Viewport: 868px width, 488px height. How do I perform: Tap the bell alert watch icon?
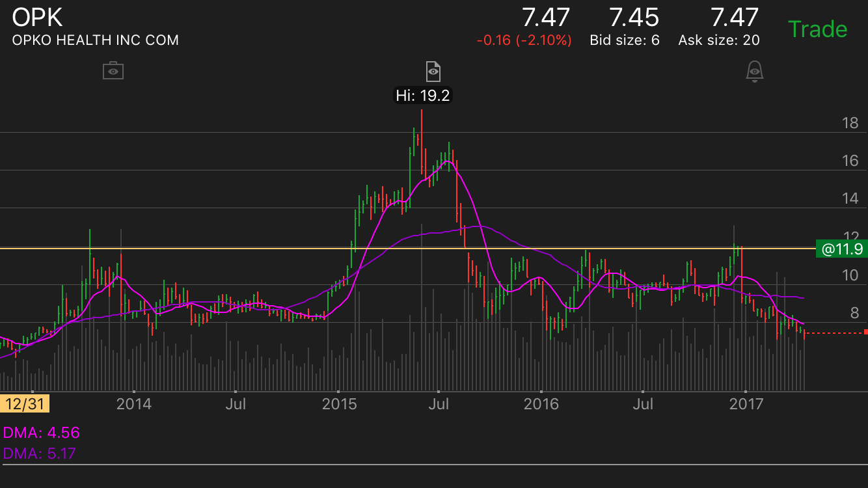754,71
